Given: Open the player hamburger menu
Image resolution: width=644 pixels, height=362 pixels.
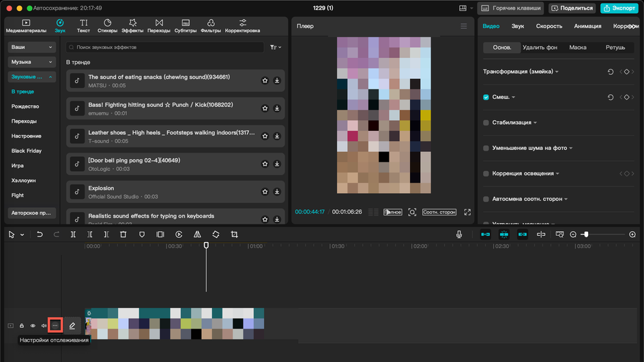Looking at the screenshot, I should tap(464, 26).
